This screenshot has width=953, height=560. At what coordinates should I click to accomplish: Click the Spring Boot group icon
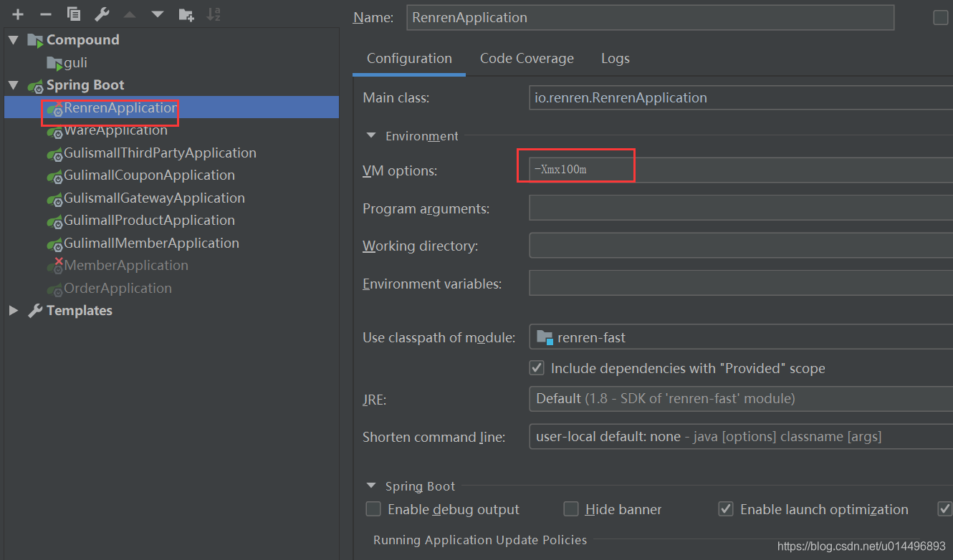tap(35, 86)
